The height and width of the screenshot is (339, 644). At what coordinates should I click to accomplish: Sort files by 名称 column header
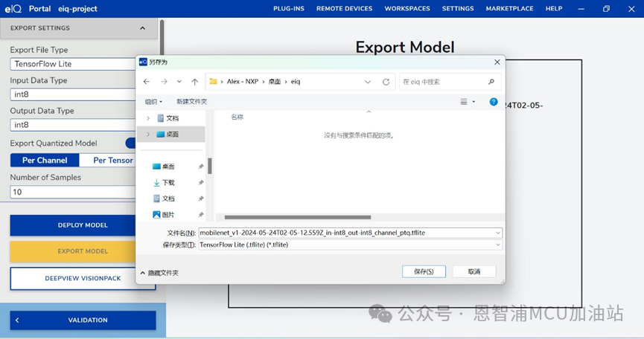237,117
